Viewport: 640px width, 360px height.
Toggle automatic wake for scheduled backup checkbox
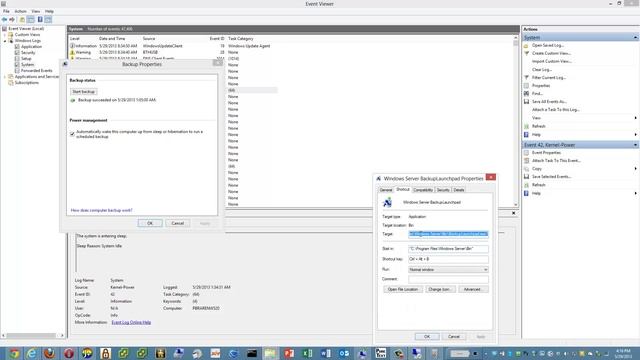(72, 134)
